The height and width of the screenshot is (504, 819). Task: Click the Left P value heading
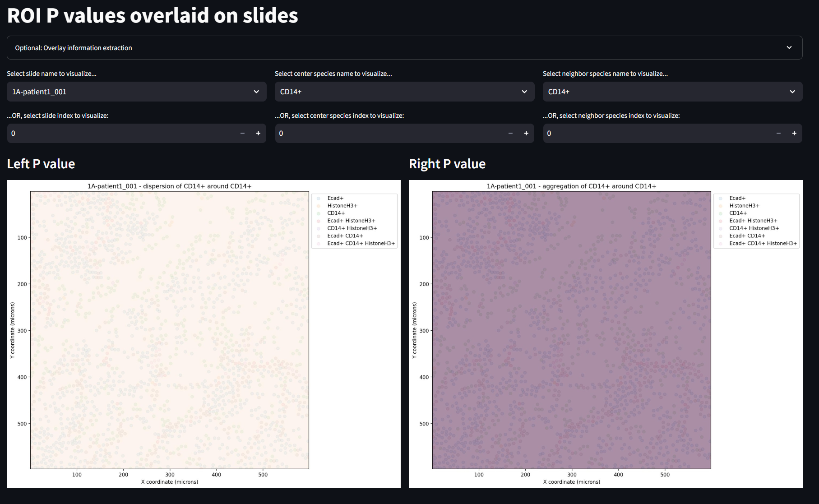pyautogui.click(x=41, y=164)
